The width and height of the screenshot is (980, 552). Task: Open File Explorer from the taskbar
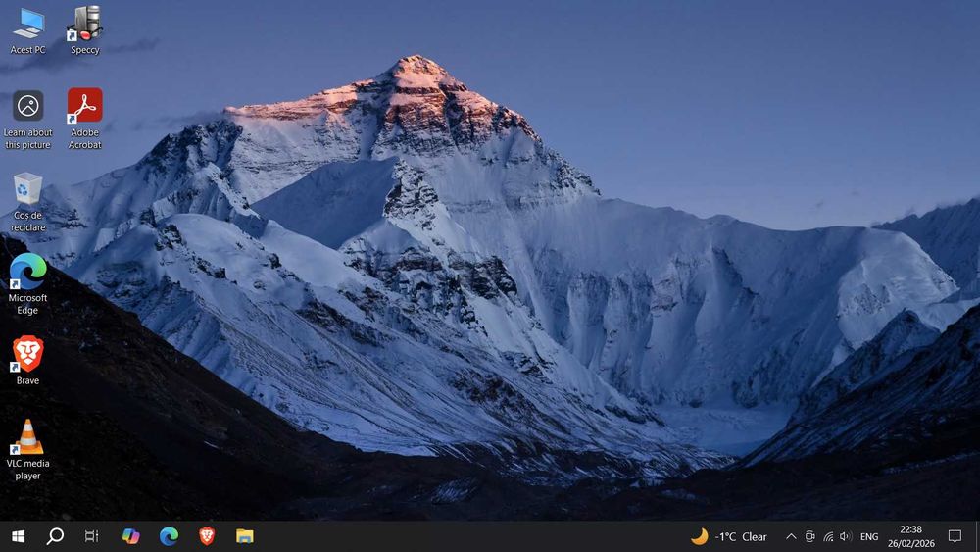(x=244, y=536)
